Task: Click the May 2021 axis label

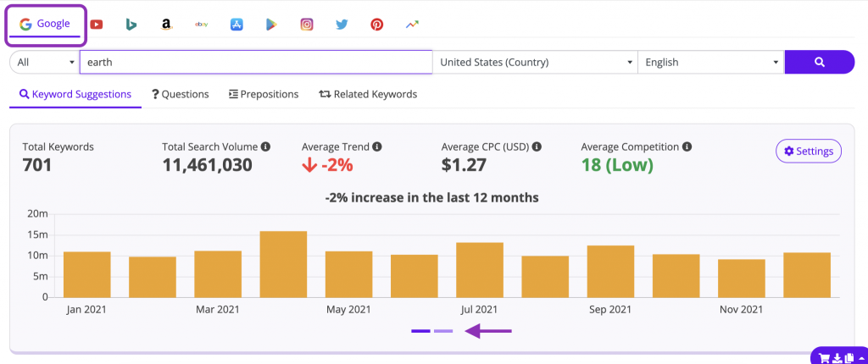Action: coord(348,310)
